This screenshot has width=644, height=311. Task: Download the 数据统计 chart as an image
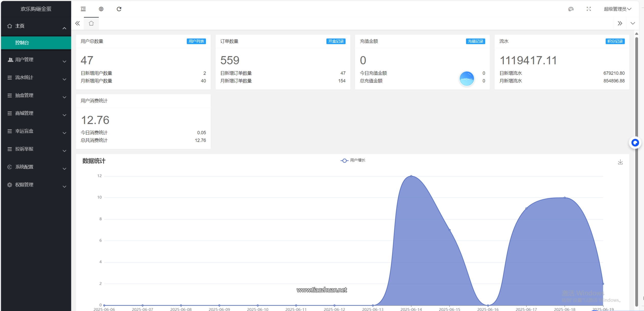tap(620, 162)
